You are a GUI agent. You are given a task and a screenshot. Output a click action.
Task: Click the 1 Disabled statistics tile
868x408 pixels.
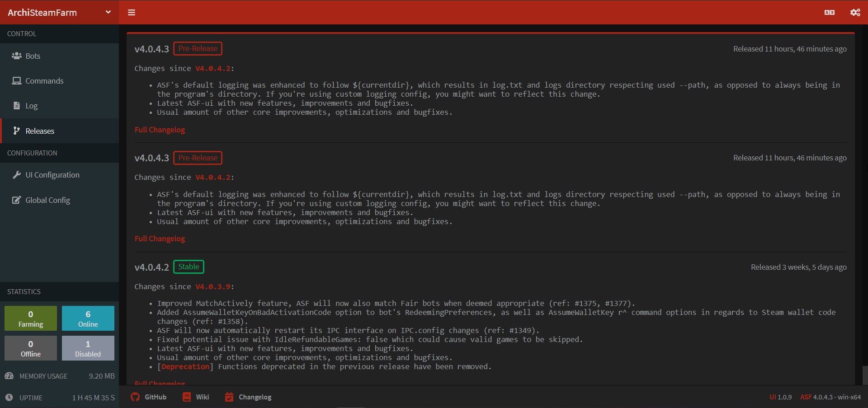click(x=88, y=348)
